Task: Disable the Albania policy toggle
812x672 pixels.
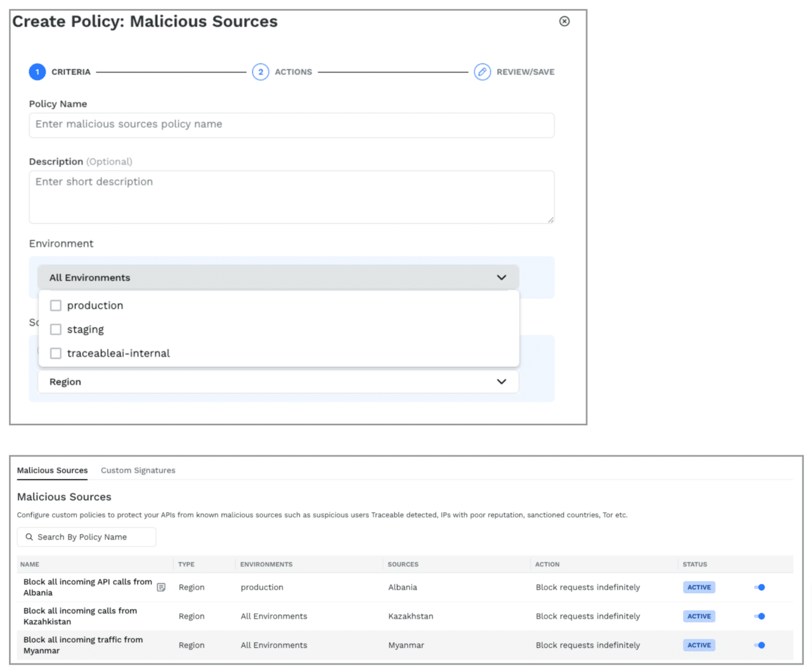Action: 759,587
